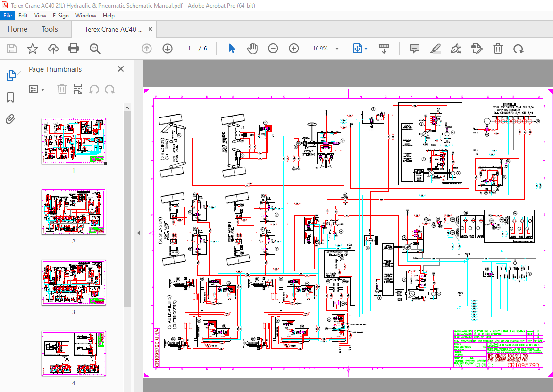Open the zoom level dropdown
553x392 pixels.
pos(337,49)
